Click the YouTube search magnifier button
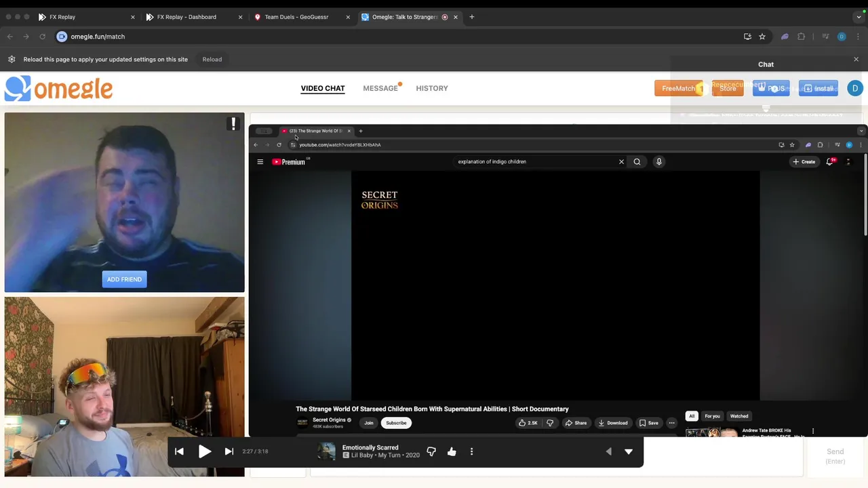Image resolution: width=868 pixels, height=488 pixels. pyautogui.click(x=637, y=161)
